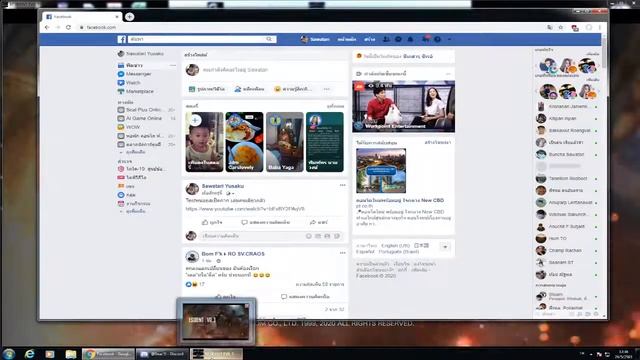Click the emoji icon in comment box

click(x=309, y=236)
